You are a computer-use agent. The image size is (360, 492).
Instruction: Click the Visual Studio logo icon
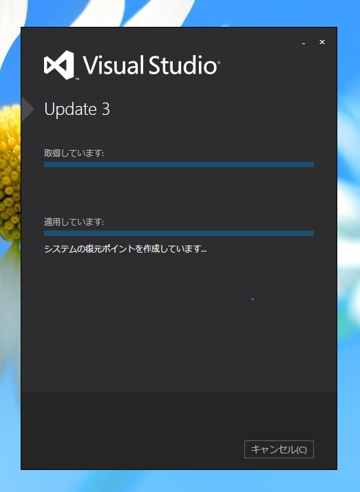59,65
